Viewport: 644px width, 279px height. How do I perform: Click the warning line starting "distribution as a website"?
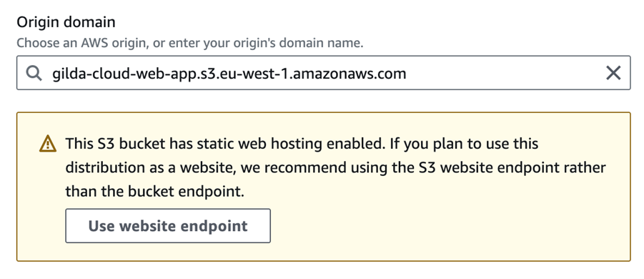[335, 167]
